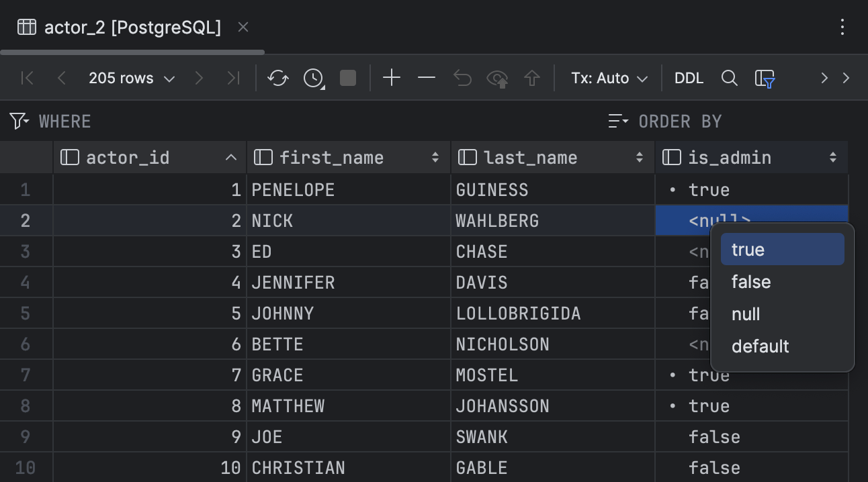Submit changes with the upload arrow
The height and width of the screenshot is (482, 868).
531,78
